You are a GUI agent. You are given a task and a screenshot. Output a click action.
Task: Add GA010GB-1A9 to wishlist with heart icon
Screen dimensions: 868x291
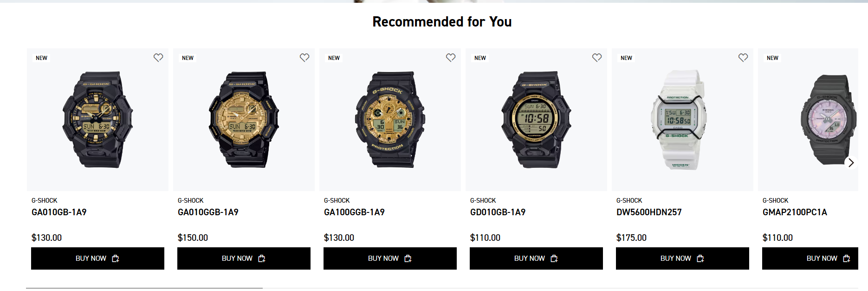(x=158, y=58)
